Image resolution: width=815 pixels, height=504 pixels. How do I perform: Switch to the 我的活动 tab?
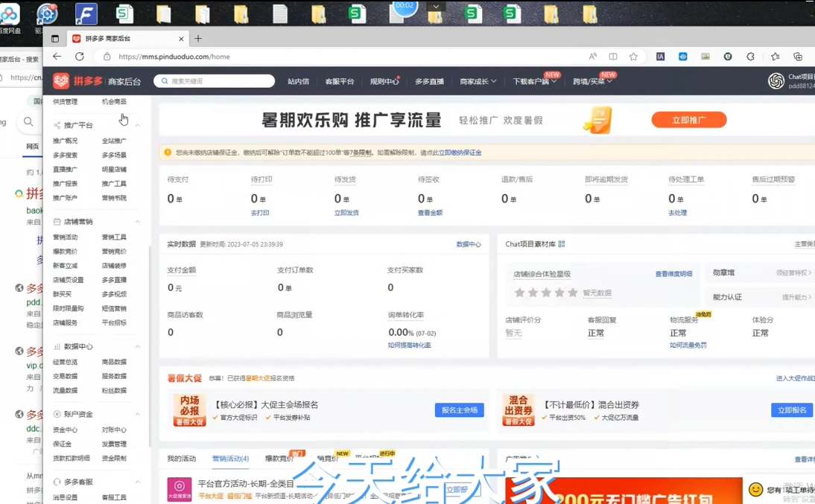[x=181, y=459]
